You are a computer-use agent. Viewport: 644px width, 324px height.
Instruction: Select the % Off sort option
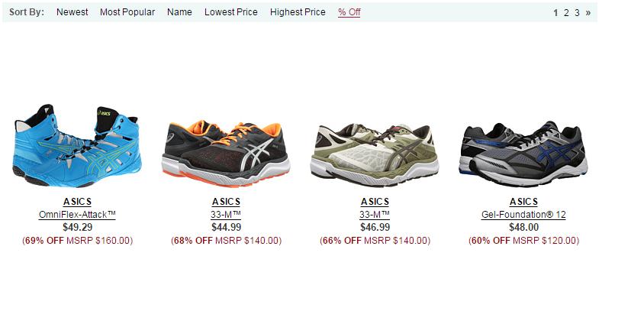(x=349, y=12)
